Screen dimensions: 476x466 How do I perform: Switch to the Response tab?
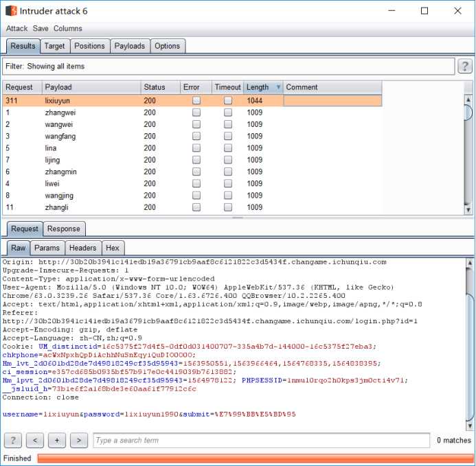point(64,229)
